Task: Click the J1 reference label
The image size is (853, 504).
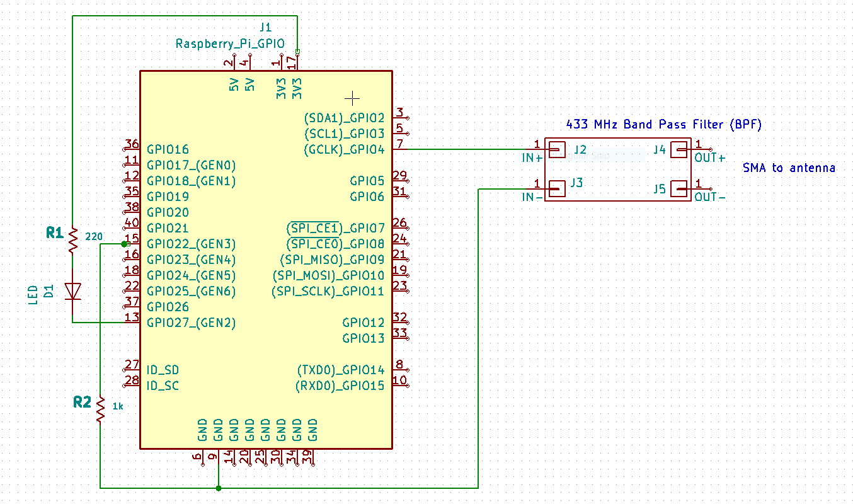Action: click(x=266, y=28)
